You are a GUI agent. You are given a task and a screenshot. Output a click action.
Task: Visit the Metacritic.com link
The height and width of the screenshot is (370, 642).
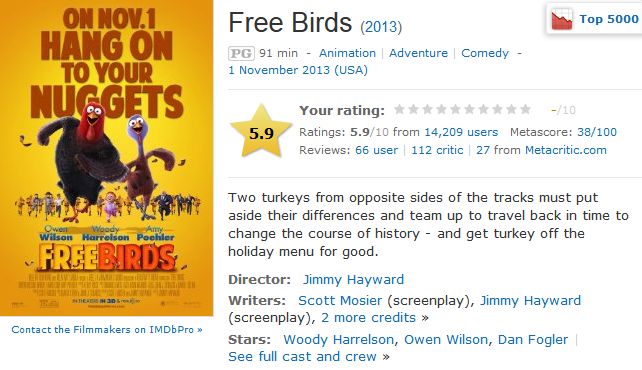coord(566,150)
